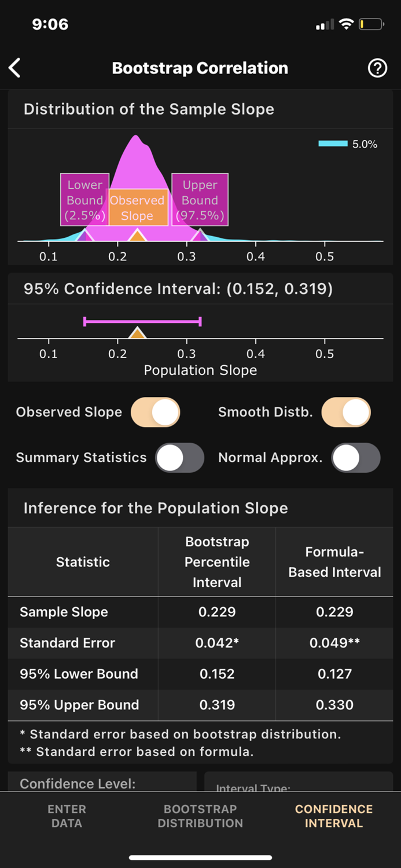
Task: Tap the Lower Bound (2.5%) label on chart
Action: pos(84,200)
